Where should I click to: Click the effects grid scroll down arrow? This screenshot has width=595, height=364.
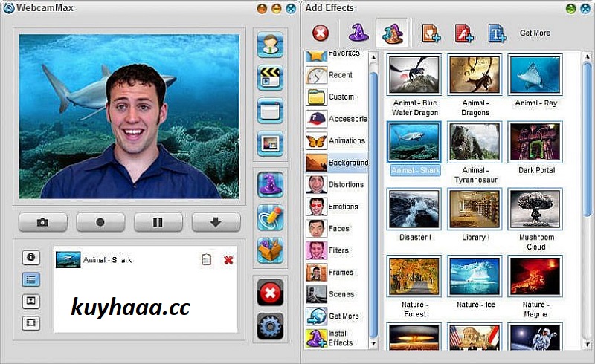588,343
